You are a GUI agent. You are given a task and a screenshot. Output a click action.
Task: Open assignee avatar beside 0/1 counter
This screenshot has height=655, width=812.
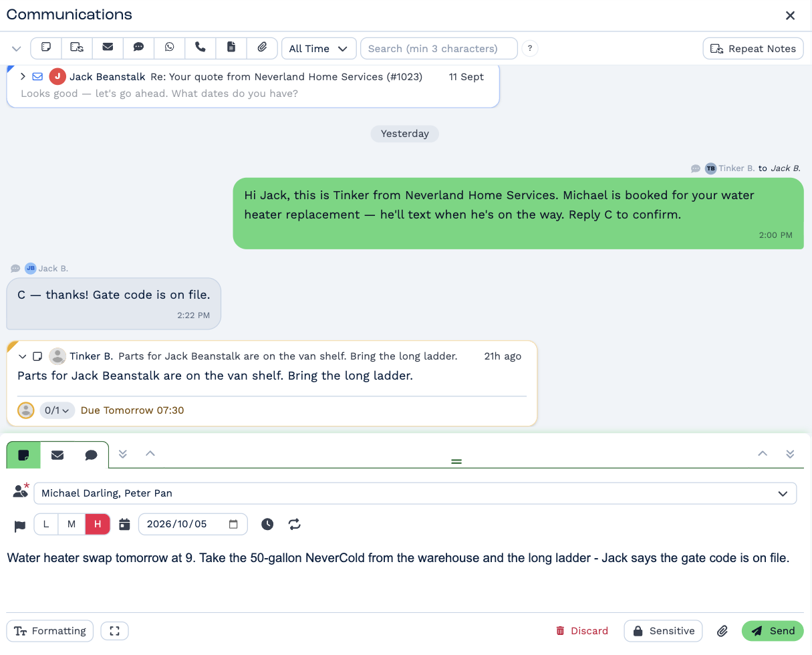click(25, 410)
